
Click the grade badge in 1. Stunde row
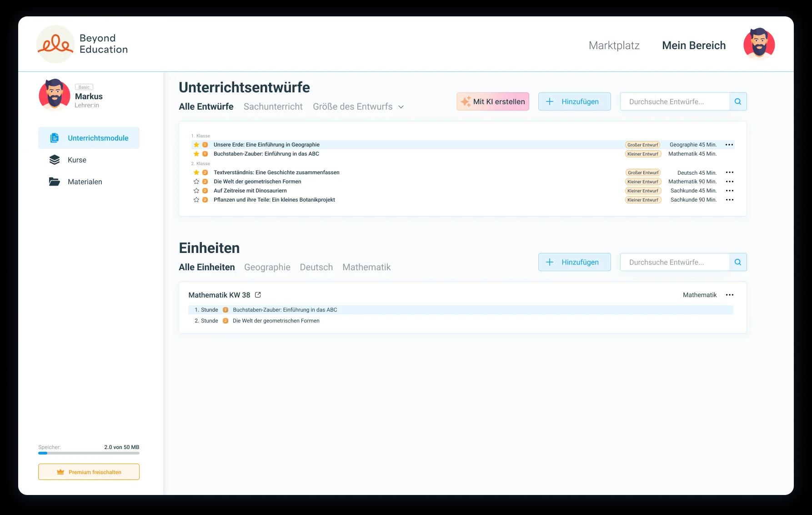(x=226, y=310)
